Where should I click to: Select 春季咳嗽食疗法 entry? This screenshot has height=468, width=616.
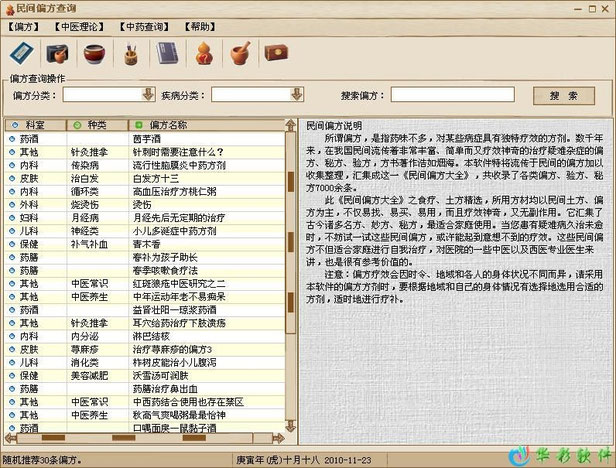click(x=145, y=270)
